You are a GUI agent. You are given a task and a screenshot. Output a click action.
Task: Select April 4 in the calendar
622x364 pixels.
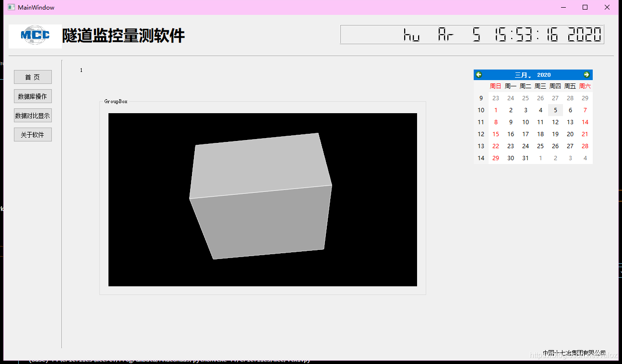tap(585, 158)
